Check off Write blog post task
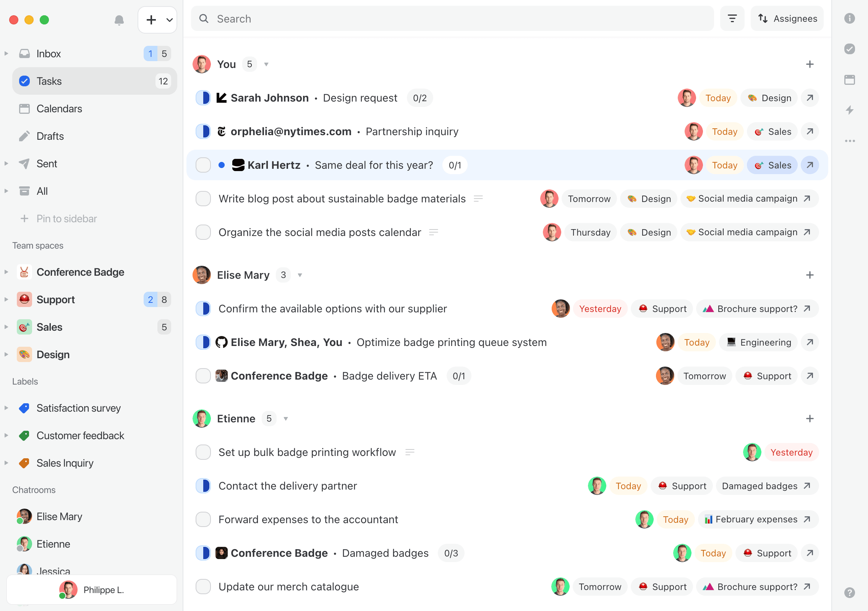Image resolution: width=868 pixels, height=611 pixels. 203,199
